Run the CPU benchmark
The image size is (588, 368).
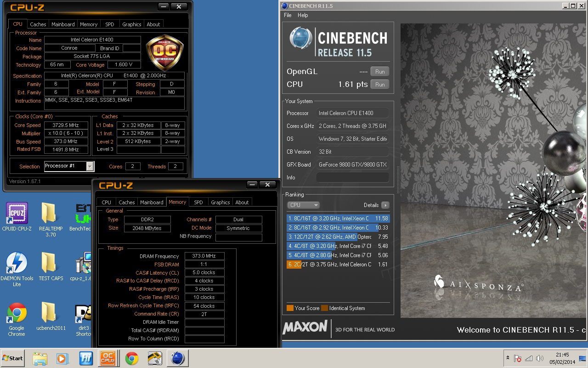(x=380, y=85)
